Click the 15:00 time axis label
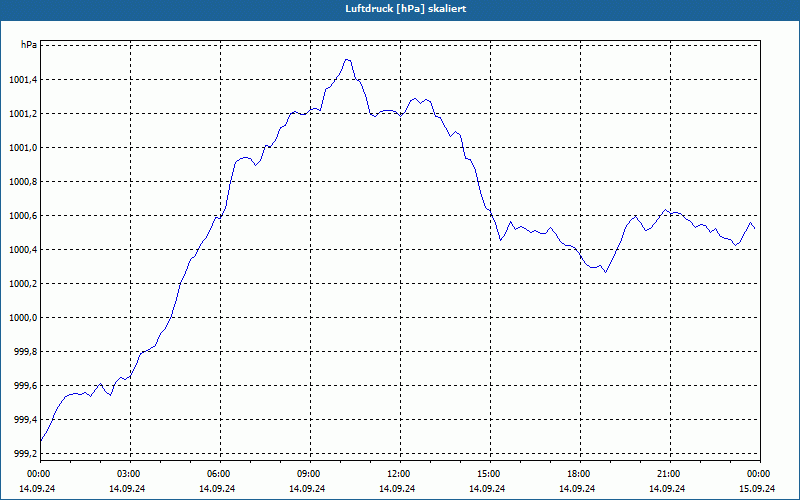 tap(490, 474)
